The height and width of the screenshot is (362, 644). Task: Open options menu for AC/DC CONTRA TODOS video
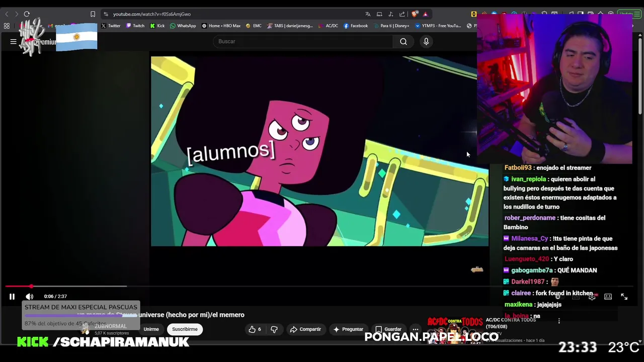pos(559,321)
